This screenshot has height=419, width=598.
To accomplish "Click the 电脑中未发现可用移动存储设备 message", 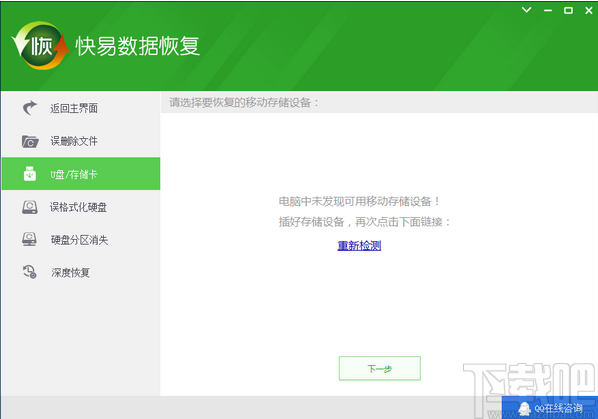I will tap(359, 201).
